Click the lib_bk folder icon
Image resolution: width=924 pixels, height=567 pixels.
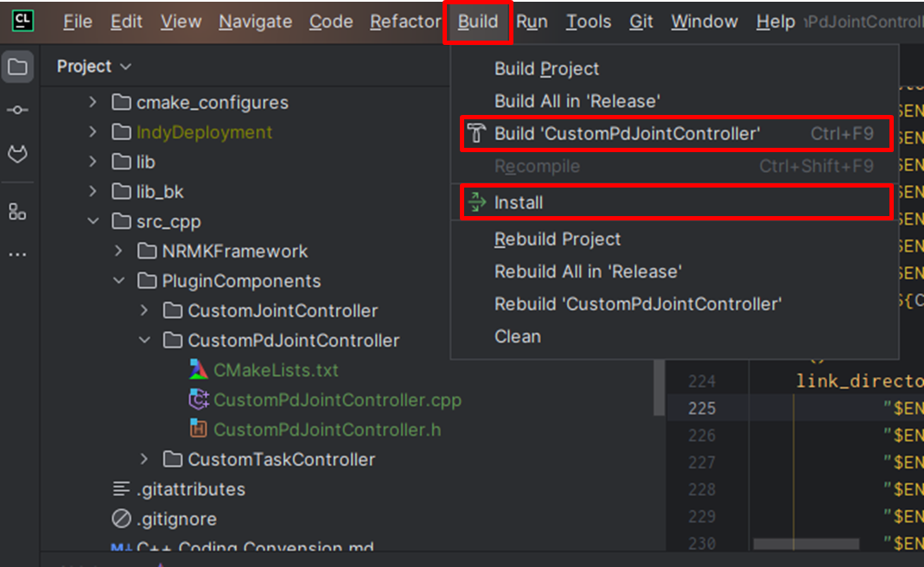tap(121, 191)
